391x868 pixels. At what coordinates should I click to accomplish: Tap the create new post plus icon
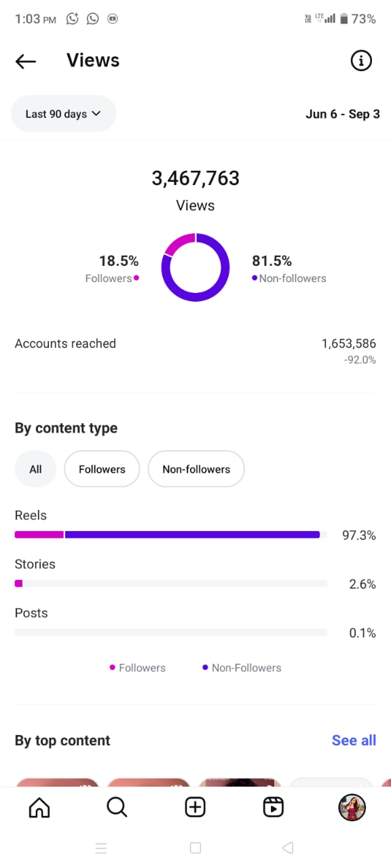195,807
